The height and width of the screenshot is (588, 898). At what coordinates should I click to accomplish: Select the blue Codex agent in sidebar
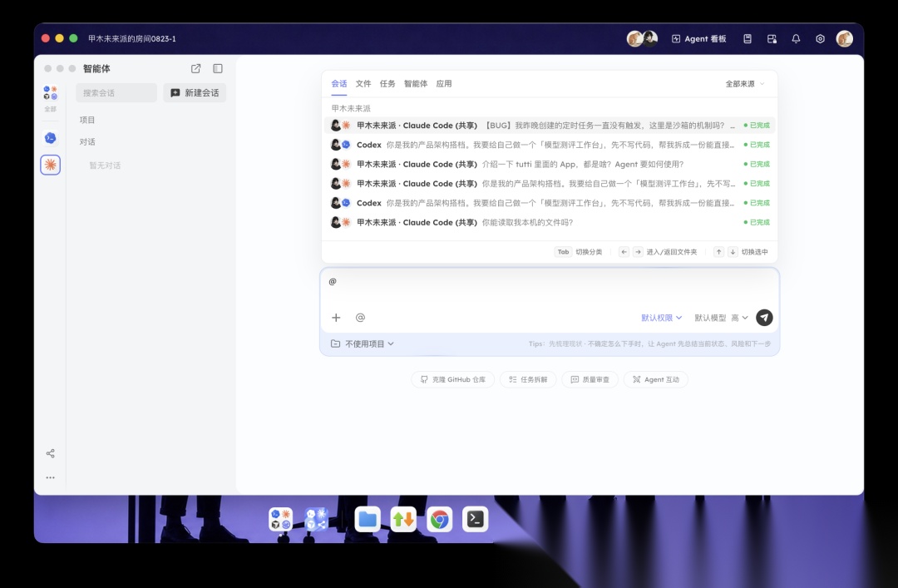point(51,138)
